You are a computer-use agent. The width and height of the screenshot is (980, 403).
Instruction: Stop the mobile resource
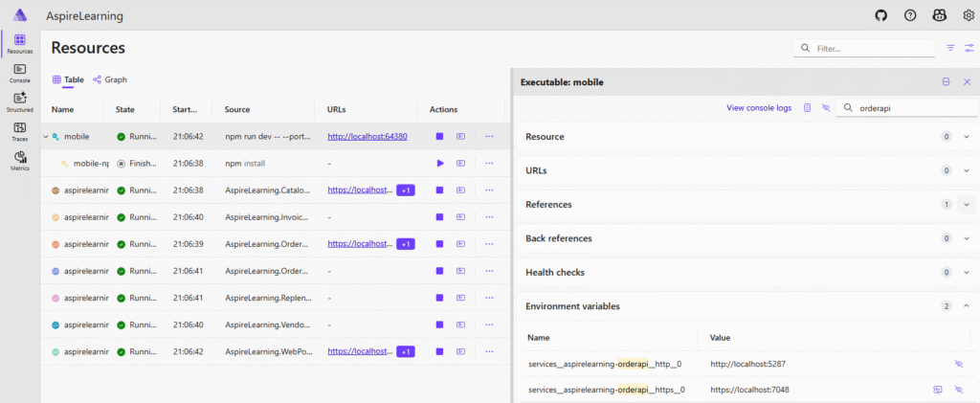tap(440, 136)
